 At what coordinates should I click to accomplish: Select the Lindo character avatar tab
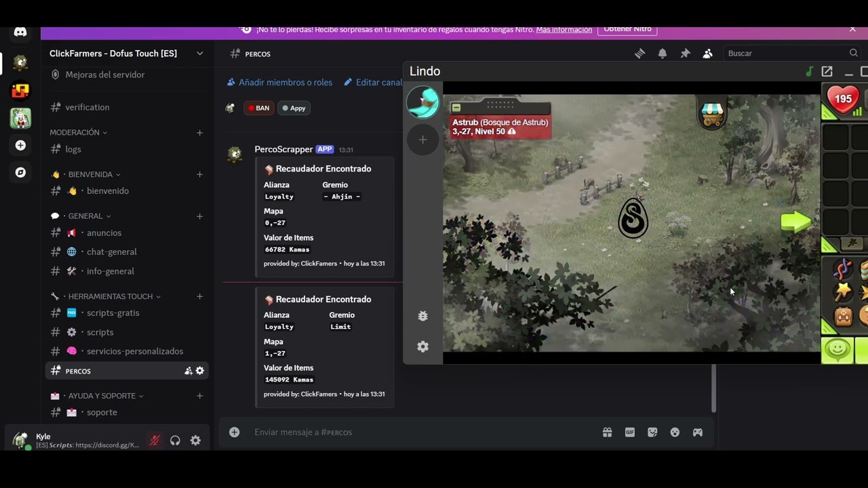pyautogui.click(x=422, y=103)
